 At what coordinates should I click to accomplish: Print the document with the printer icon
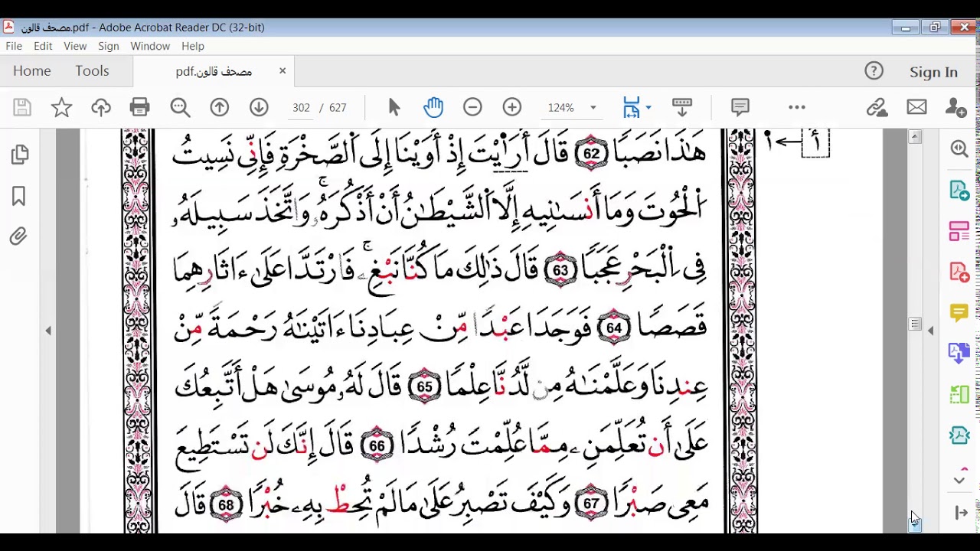click(x=139, y=108)
